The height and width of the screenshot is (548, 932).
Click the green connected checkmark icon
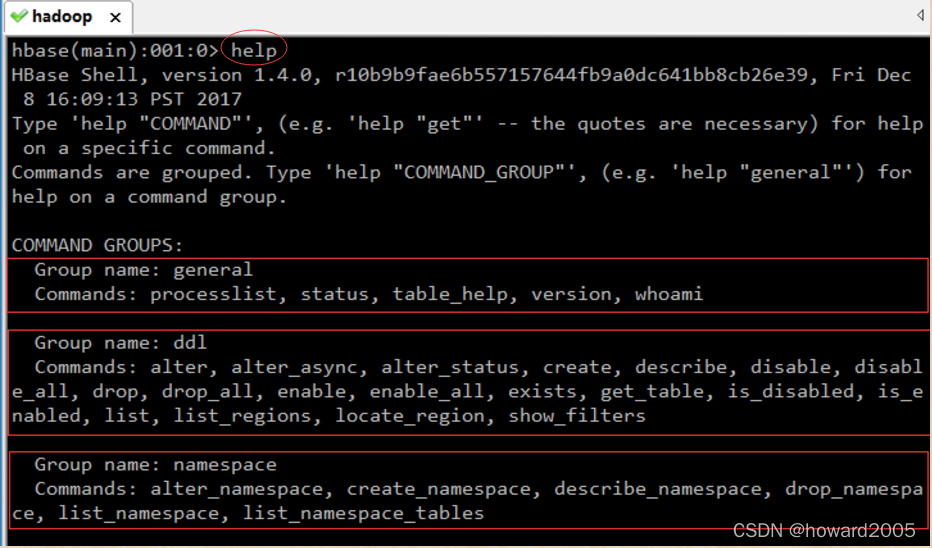tap(19, 16)
